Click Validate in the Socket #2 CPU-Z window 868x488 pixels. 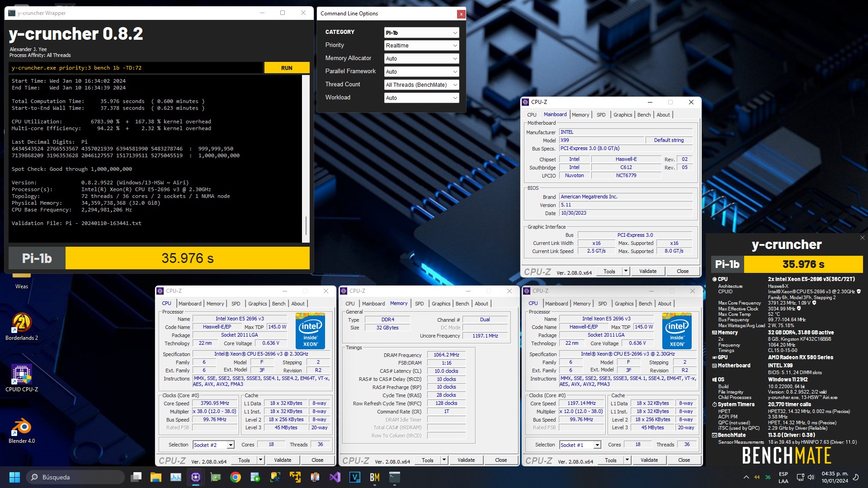283,460
